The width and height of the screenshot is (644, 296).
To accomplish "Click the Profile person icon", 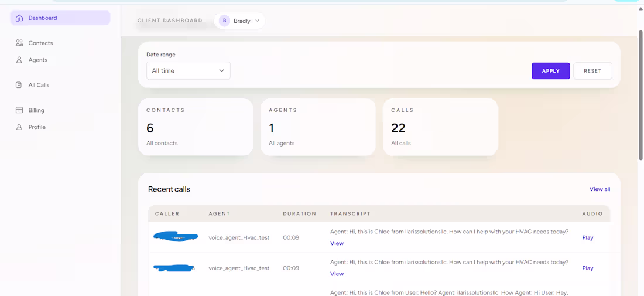I will 19,127.
